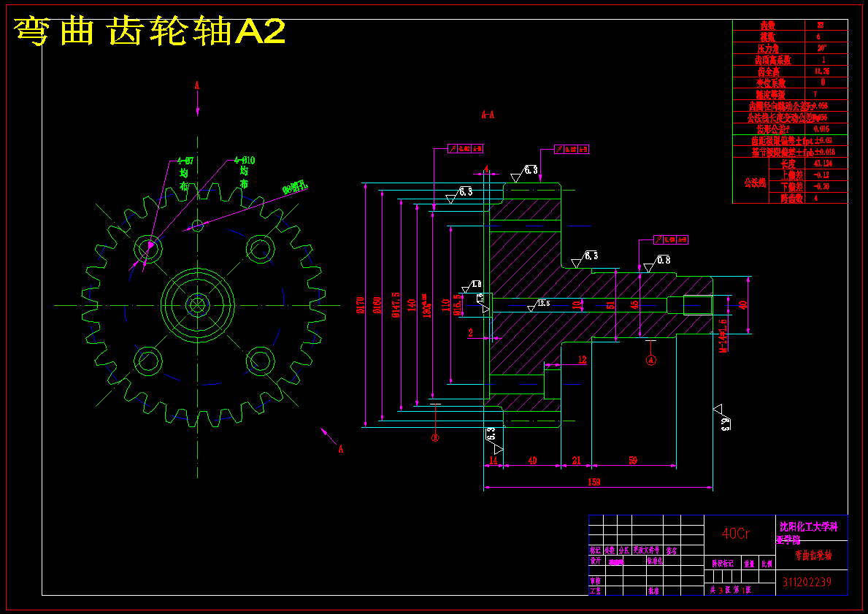Select the 齿数 row in parameter table

pos(790,25)
